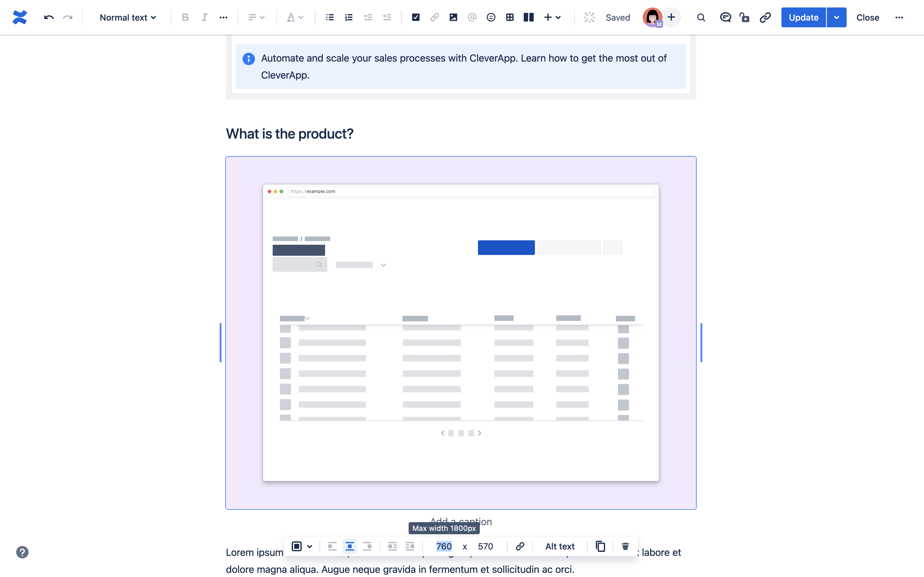The width and height of the screenshot is (924, 577).
Task: Click the Update button
Action: (x=803, y=17)
